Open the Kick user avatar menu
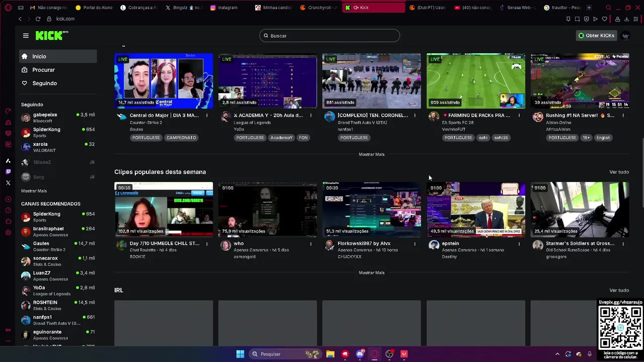 (625, 36)
